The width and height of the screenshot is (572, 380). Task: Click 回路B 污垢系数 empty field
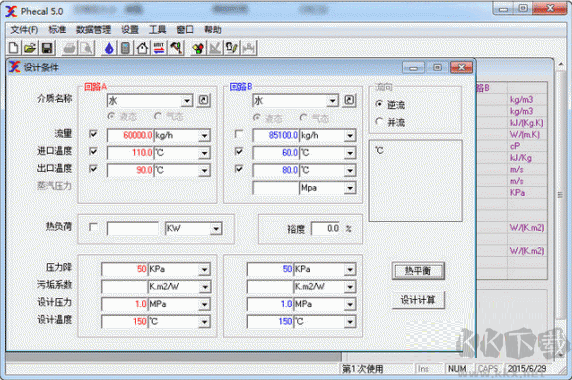(x=270, y=287)
